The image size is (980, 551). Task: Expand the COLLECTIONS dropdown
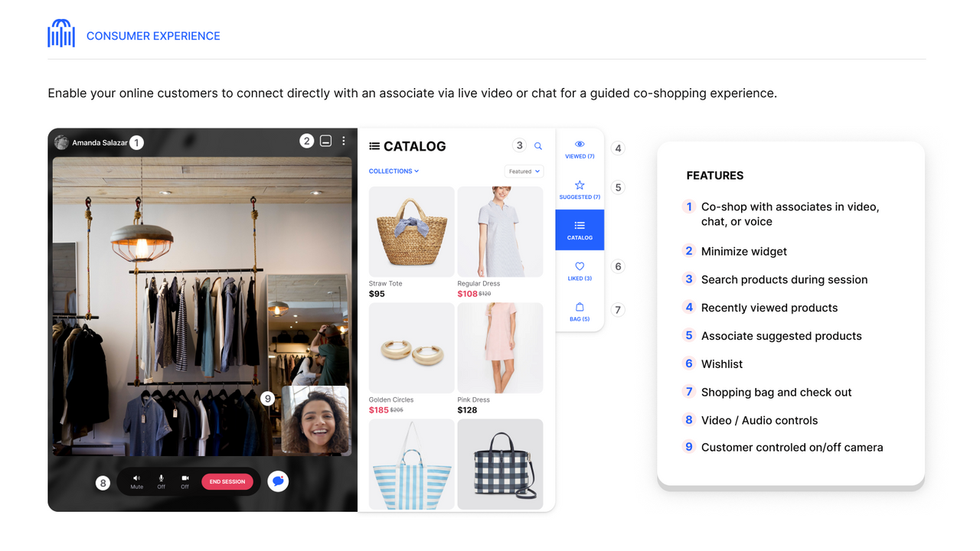[392, 171]
